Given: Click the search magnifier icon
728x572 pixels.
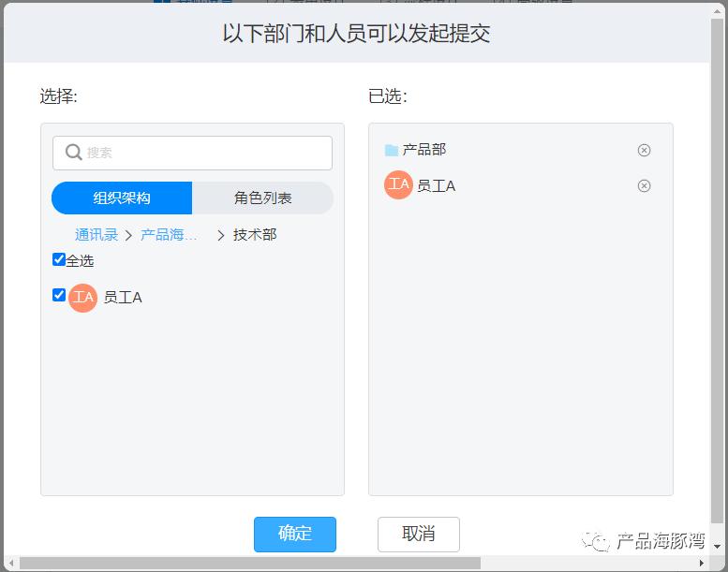Looking at the screenshot, I should pos(73,152).
